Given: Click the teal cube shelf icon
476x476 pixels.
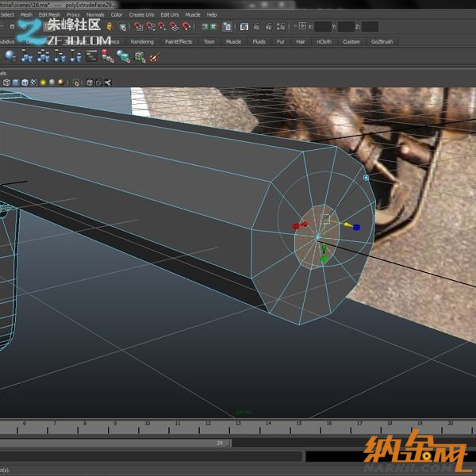Looking at the screenshot, I should point(123,56).
